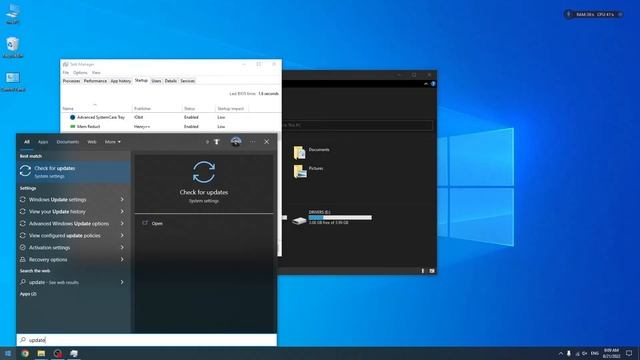Open the Check for updates best match
640x360 pixels.
(73, 171)
